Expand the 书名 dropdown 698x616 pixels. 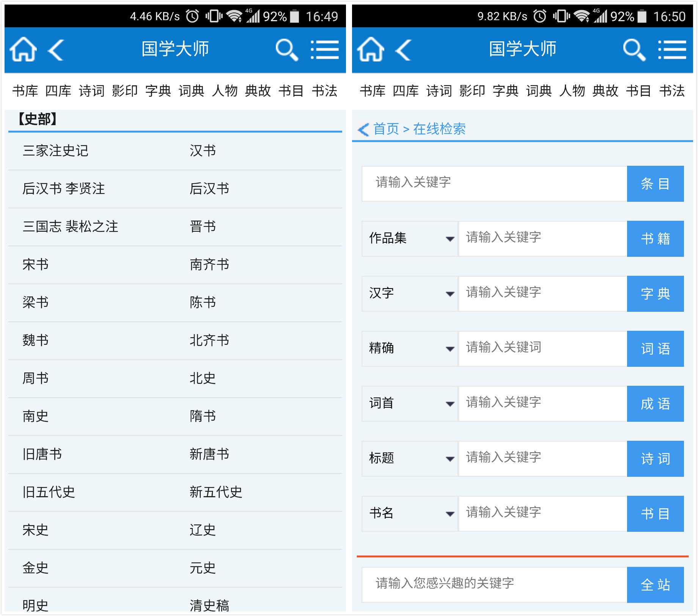pos(410,514)
